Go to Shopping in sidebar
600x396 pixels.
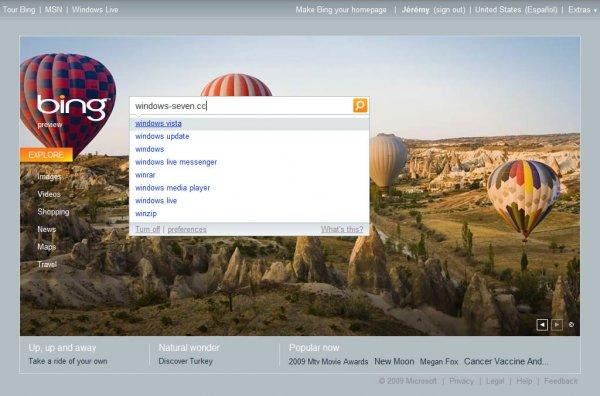tap(53, 212)
